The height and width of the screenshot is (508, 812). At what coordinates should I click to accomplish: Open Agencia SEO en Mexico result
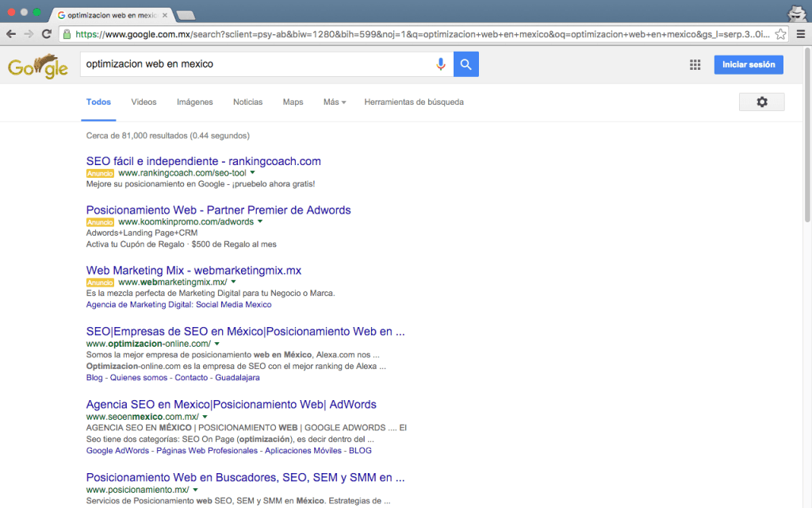click(x=231, y=404)
